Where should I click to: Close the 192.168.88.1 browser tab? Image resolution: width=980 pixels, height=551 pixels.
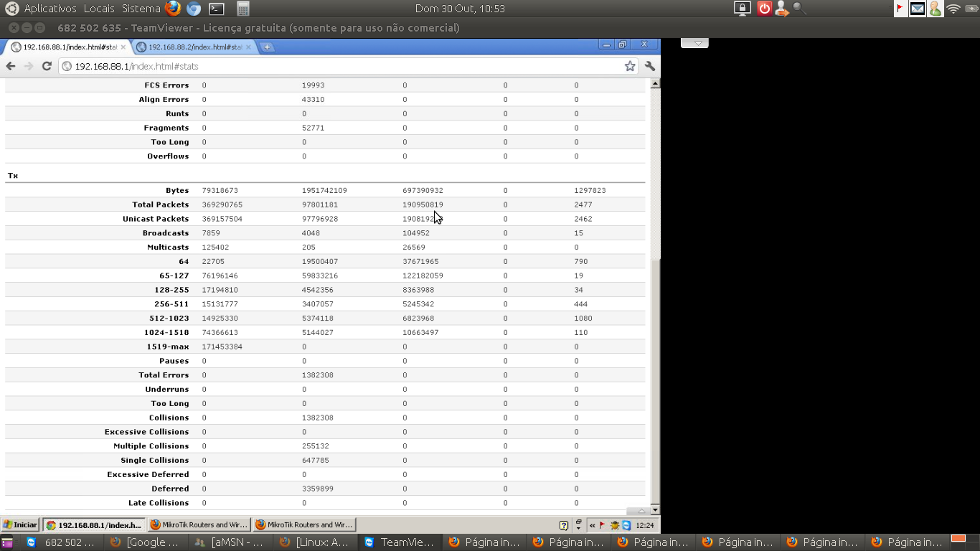point(123,47)
